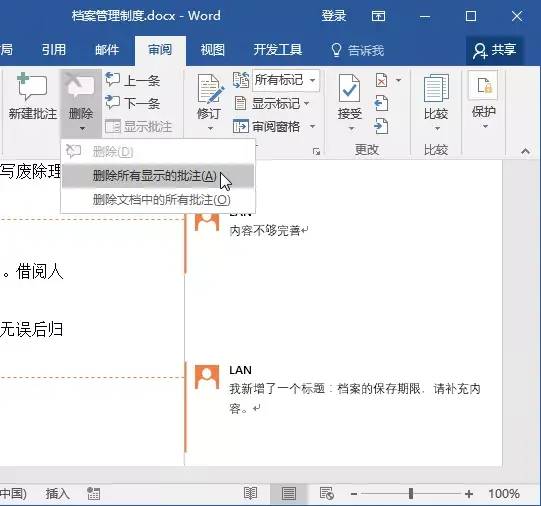
Task: Go to previous comment (上一条)
Action: pos(132,80)
